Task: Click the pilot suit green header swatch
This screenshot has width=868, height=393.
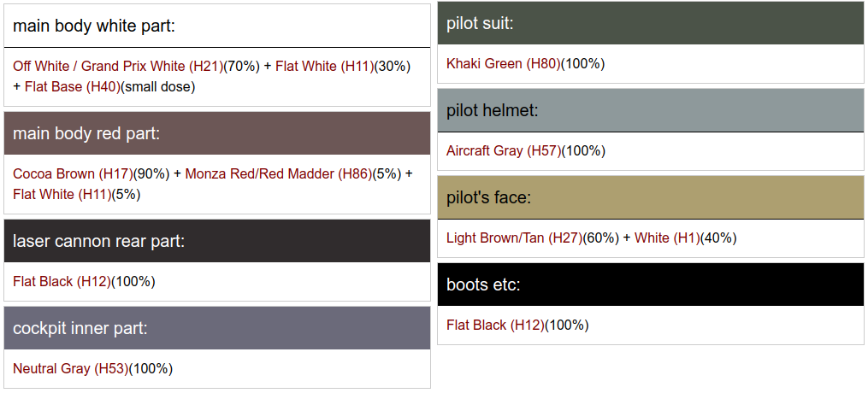Action: pyautogui.click(x=651, y=23)
